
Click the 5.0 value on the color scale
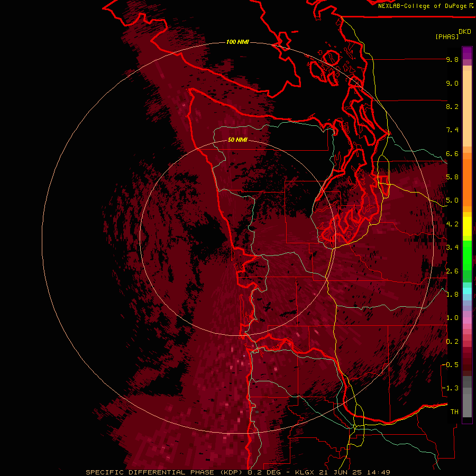pyautogui.click(x=452, y=200)
